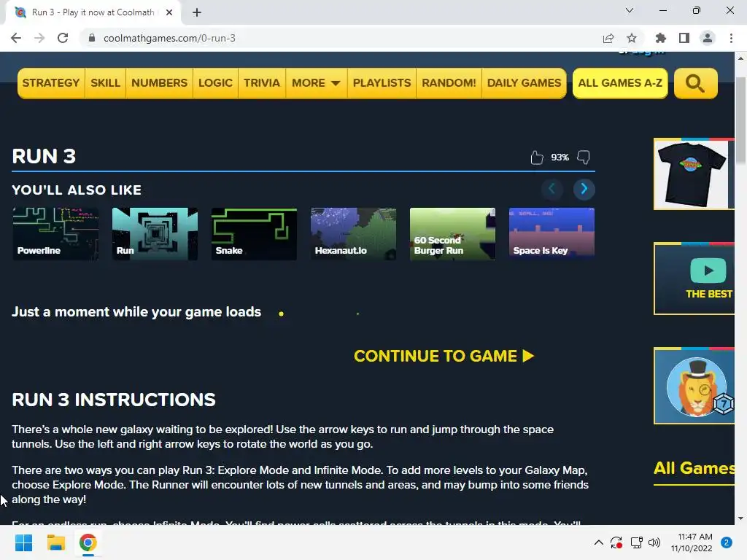Open the Chrome three-dot menu
This screenshot has height=560, width=747.
tap(731, 38)
